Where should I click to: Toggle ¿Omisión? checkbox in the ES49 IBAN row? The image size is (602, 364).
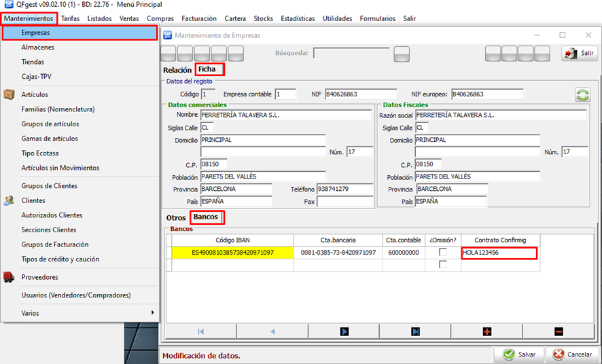pyautogui.click(x=443, y=252)
